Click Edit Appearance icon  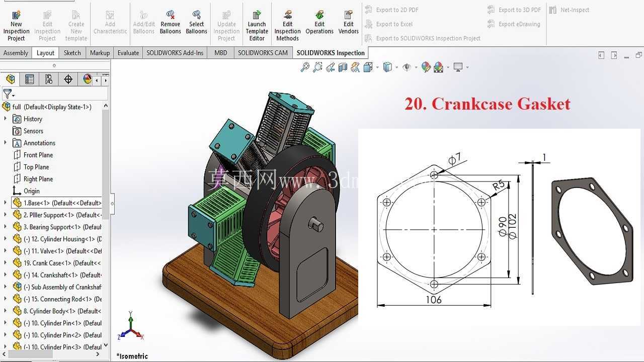[426, 67]
